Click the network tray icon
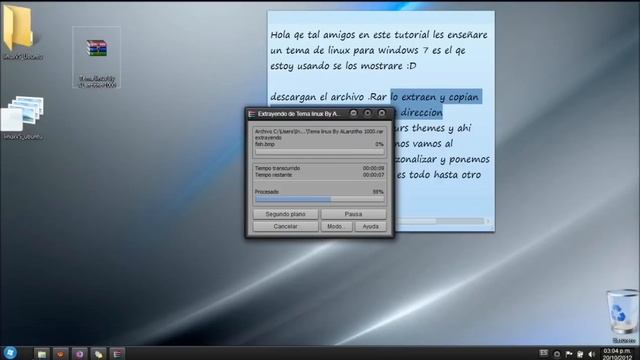 pos(580,354)
